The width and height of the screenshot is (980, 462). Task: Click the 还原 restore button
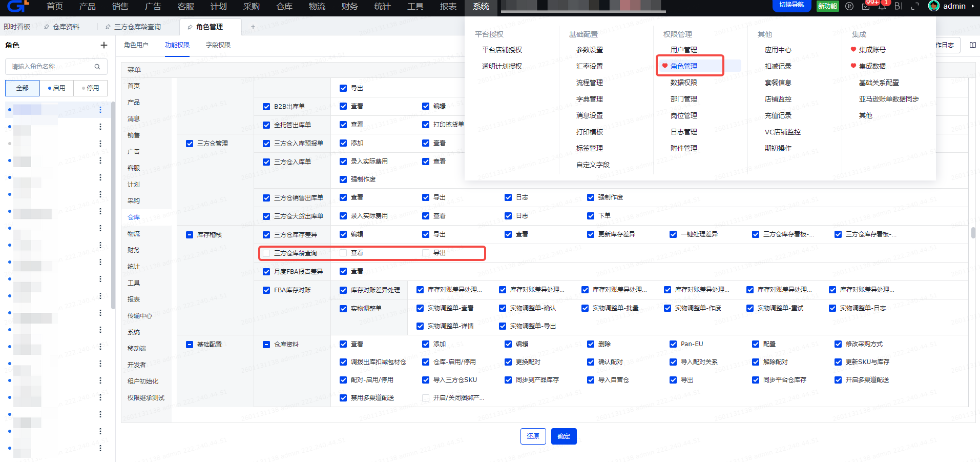tap(533, 436)
